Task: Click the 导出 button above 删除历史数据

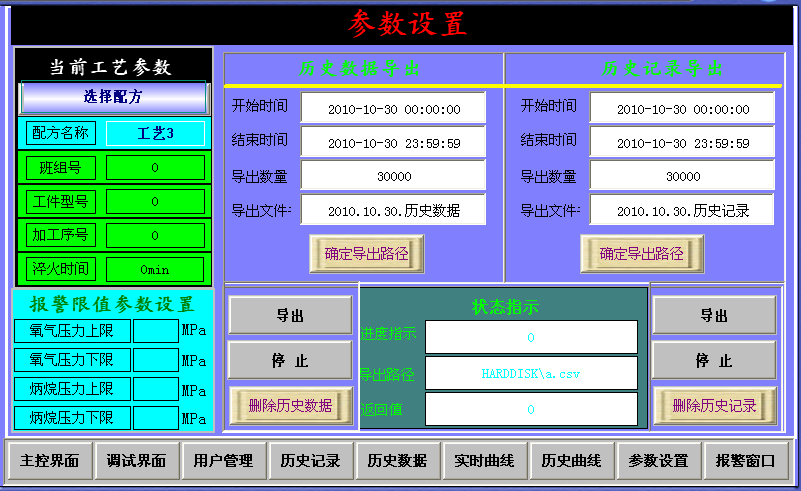Action: point(290,315)
